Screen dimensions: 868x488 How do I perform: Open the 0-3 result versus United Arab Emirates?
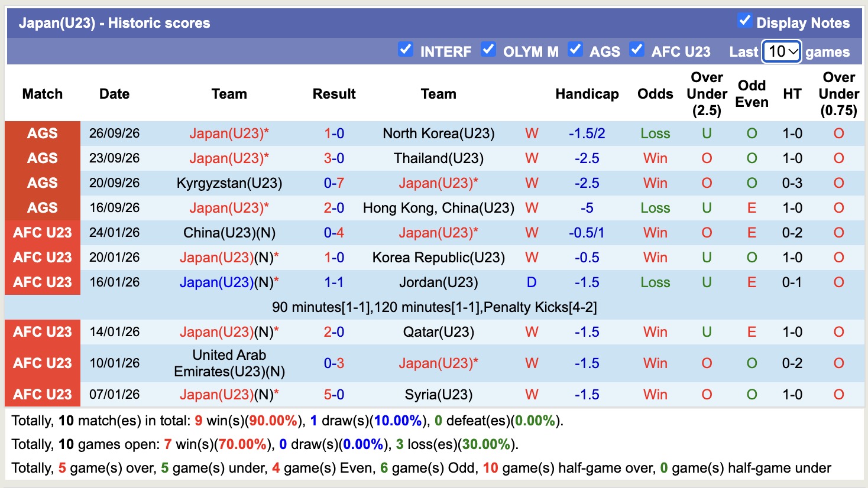[x=334, y=363]
